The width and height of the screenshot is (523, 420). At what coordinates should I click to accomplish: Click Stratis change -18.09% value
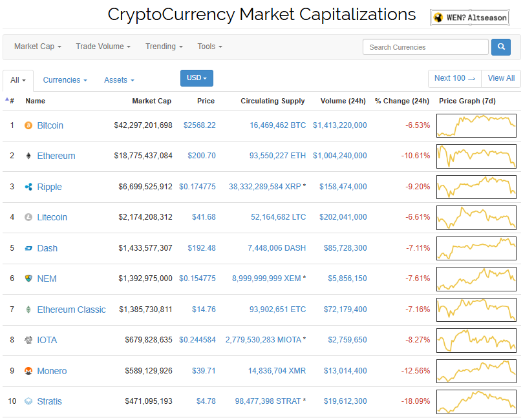point(415,401)
